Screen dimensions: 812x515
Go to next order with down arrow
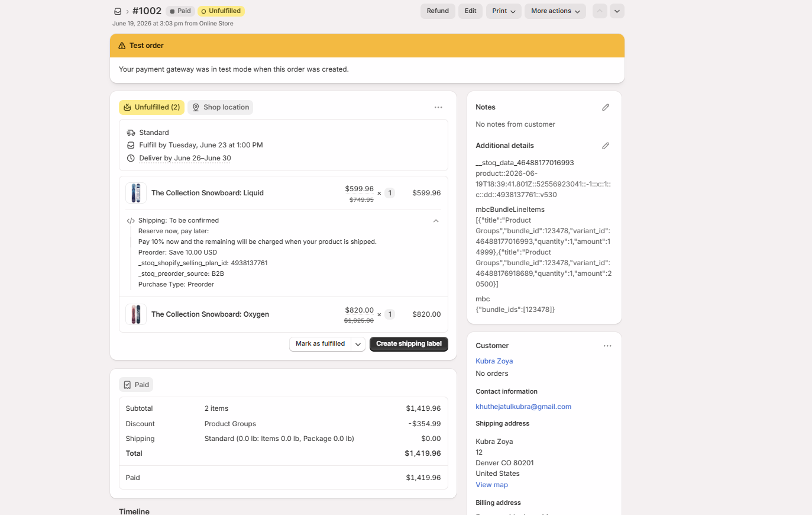(617, 11)
